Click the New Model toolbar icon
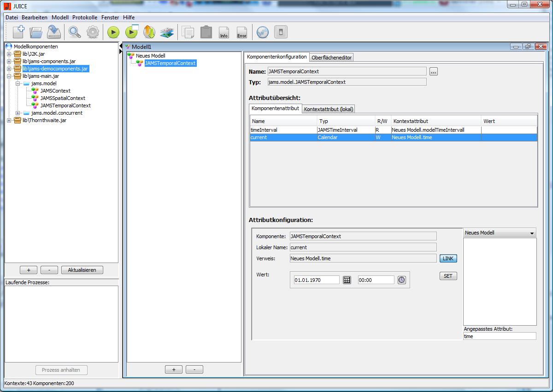The width and height of the screenshot is (553, 392). pos(18,32)
